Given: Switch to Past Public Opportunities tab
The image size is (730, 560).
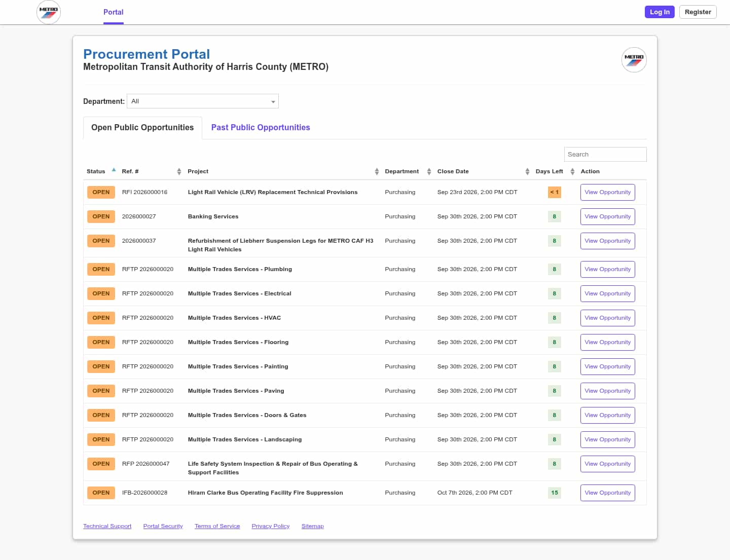Looking at the screenshot, I should [x=261, y=128].
